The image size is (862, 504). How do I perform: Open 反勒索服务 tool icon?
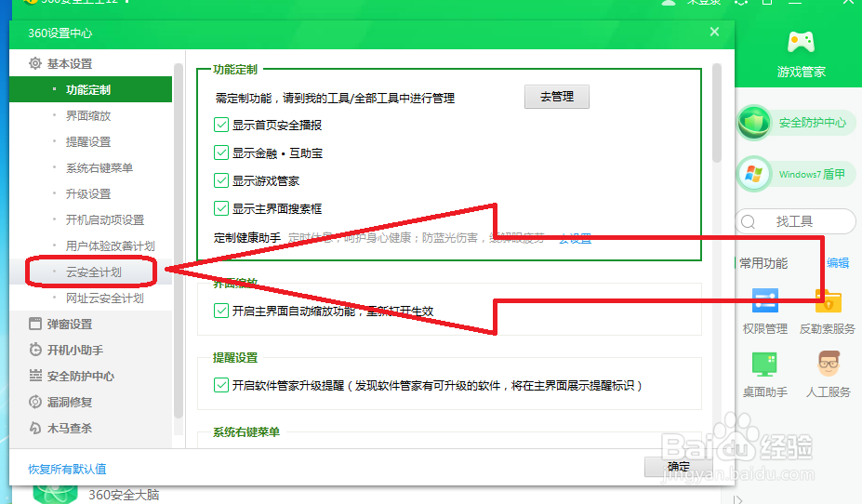[x=828, y=300]
